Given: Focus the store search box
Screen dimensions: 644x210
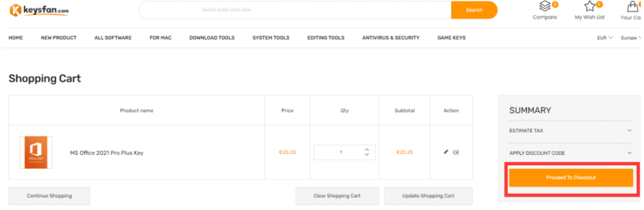Looking at the screenshot, I should pos(295,10).
